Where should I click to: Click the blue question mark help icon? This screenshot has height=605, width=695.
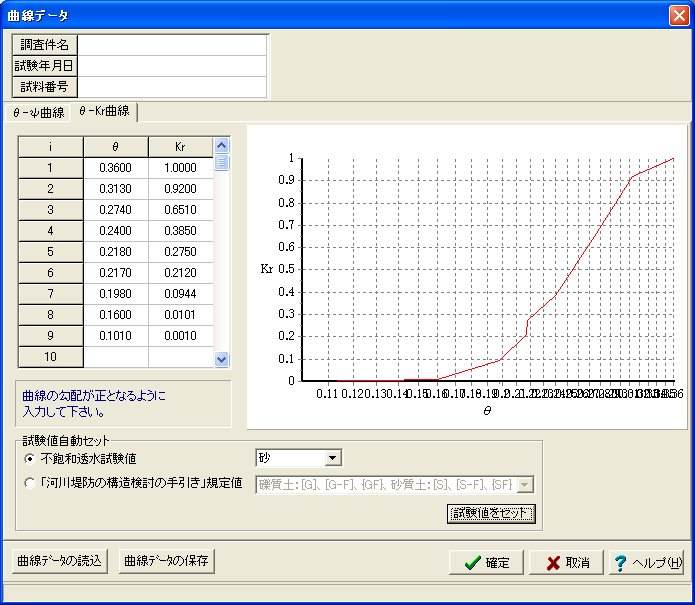click(x=621, y=563)
